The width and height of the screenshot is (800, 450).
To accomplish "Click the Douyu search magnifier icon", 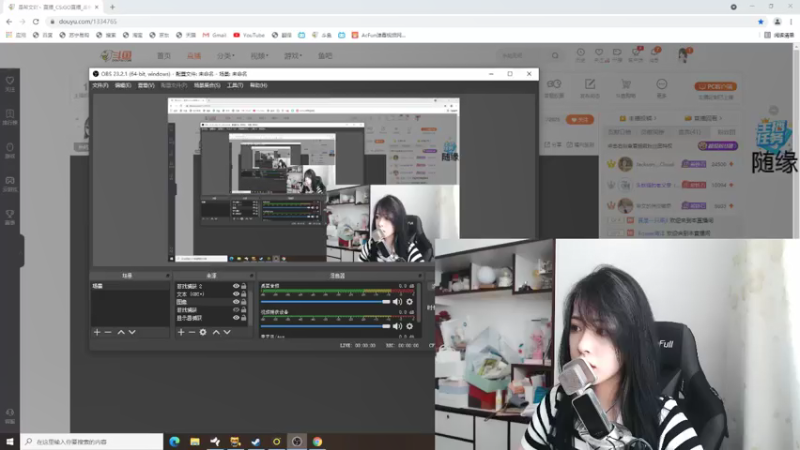I will [x=555, y=56].
